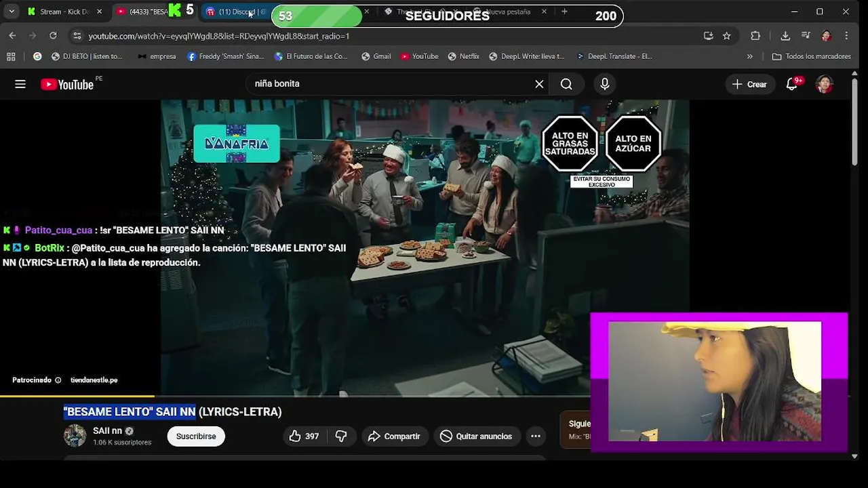
Task: Click the video ad progress bar
Action: click(x=295, y=396)
